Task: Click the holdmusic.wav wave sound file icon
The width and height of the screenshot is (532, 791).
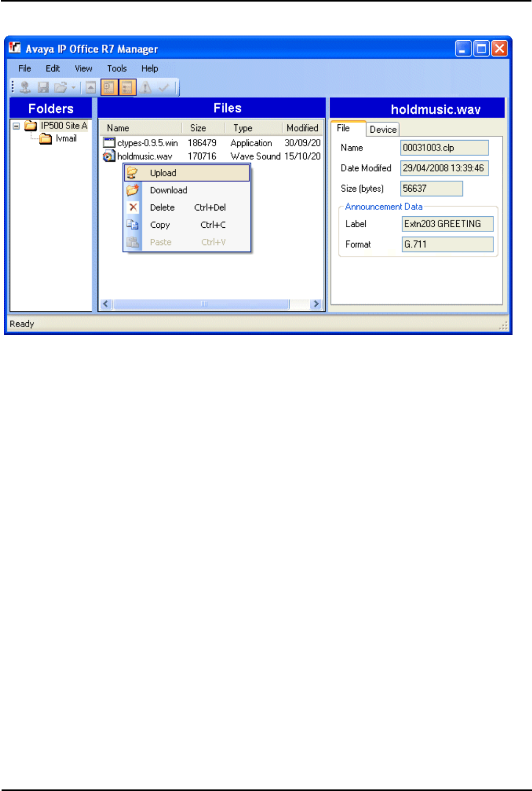Action: click(109, 156)
